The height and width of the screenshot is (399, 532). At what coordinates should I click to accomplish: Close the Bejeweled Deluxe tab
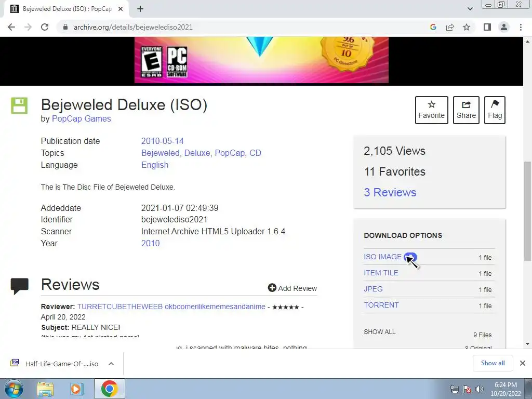click(x=121, y=9)
